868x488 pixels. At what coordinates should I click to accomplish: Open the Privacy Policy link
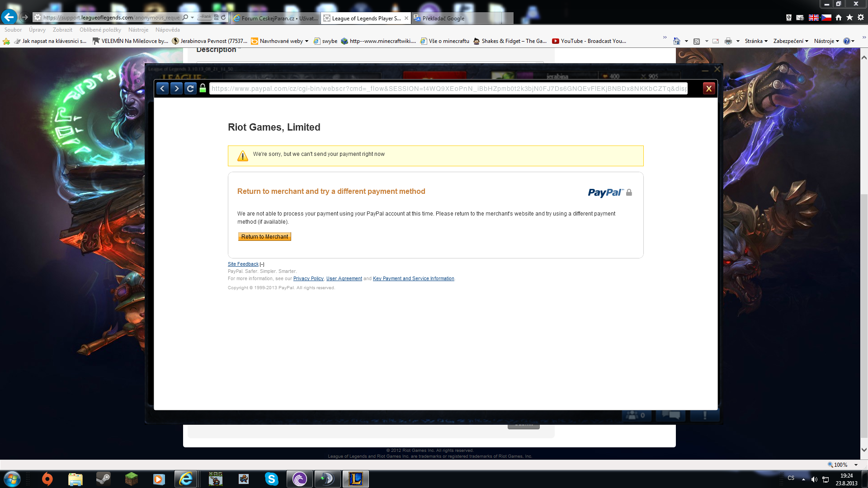pos(308,279)
